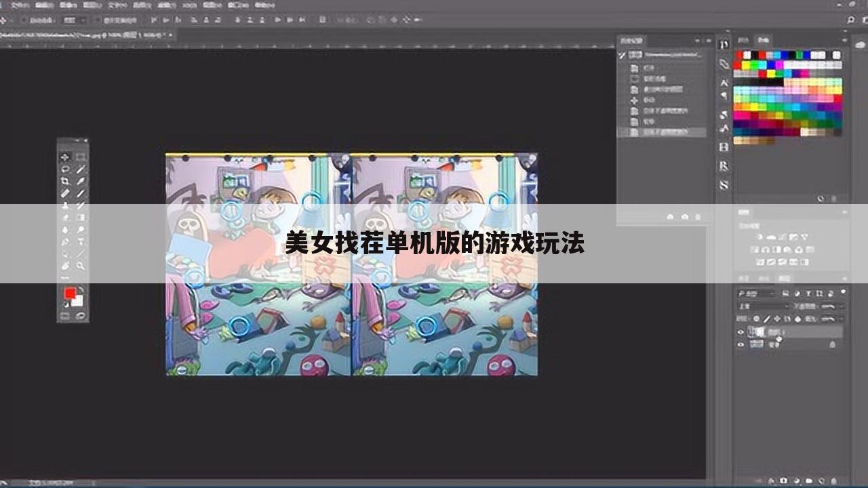Lock image pixels with the brush lock icon
This screenshot has width=868, height=488.
(766, 319)
